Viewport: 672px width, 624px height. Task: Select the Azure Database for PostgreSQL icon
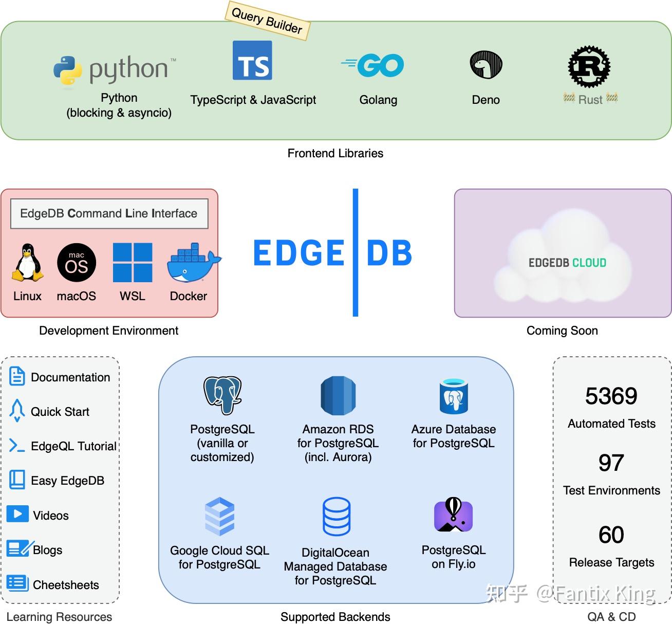pos(453,396)
